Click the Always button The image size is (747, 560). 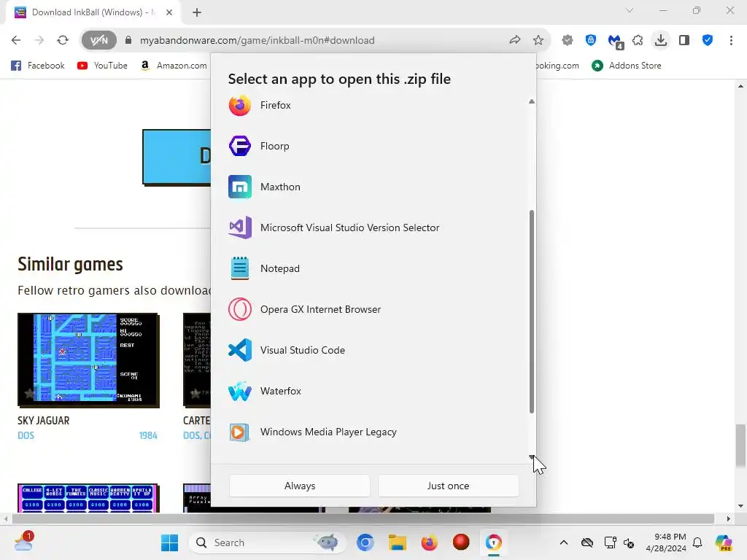(x=300, y=486)
